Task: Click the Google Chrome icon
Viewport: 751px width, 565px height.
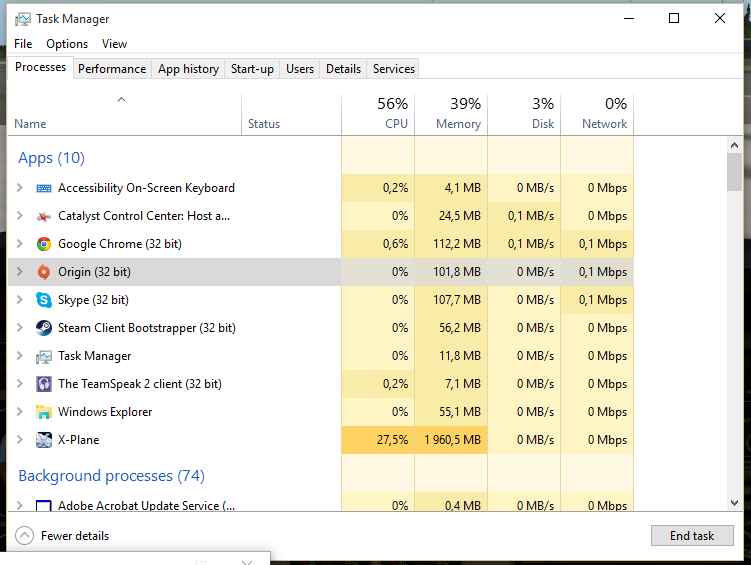Action: click(x=44, y=244)
